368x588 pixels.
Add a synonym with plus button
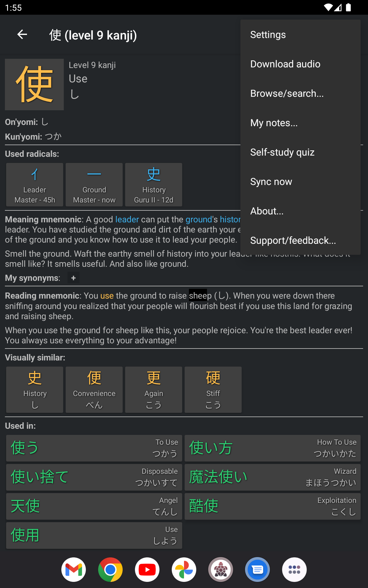pyautogui.click(x=73, y=278)
